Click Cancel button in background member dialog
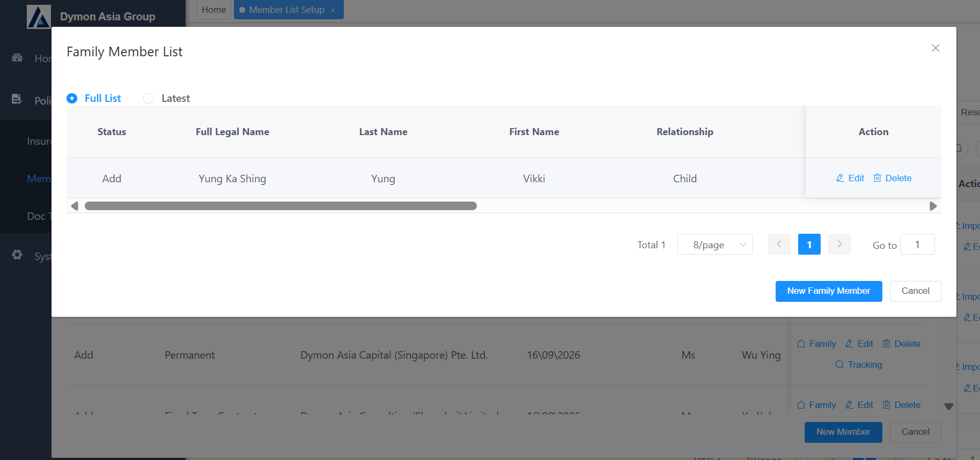The height and width of the screenshot is (460, 980). coord(916,432)
